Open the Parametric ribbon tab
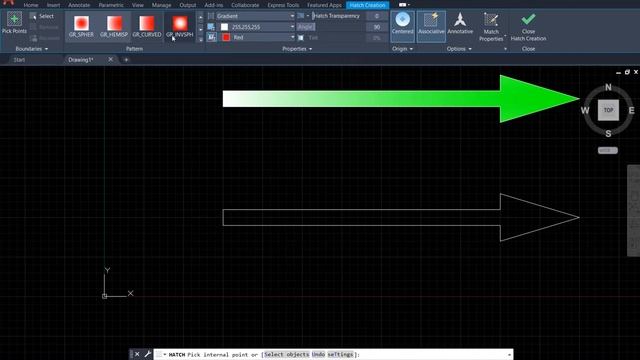Image resolution: width=640 pixels, height=360 pixels. click(111, 5)
